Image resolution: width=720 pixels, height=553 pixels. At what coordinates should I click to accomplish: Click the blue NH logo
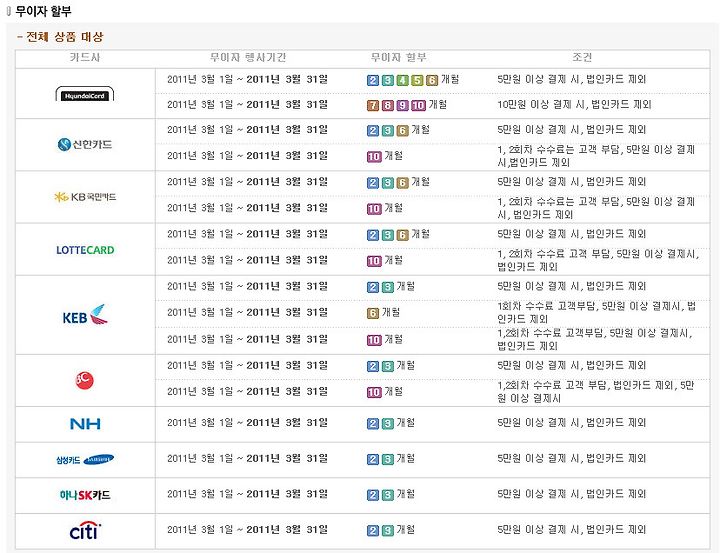tap(85, 423)
